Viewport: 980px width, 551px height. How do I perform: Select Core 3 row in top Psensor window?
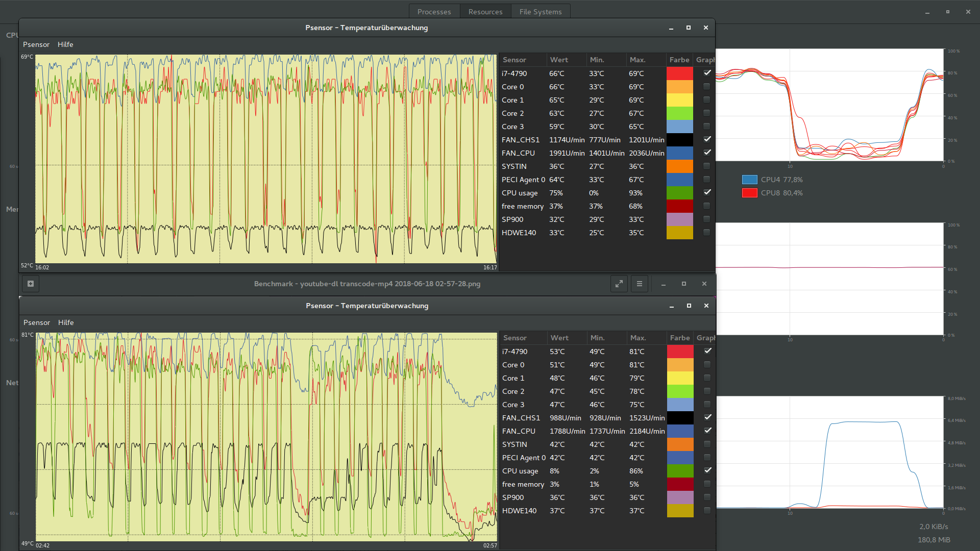(606, 127)
